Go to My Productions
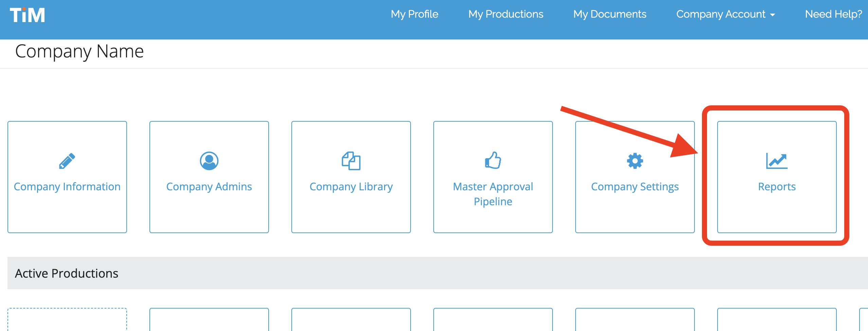 coord(506,14)
